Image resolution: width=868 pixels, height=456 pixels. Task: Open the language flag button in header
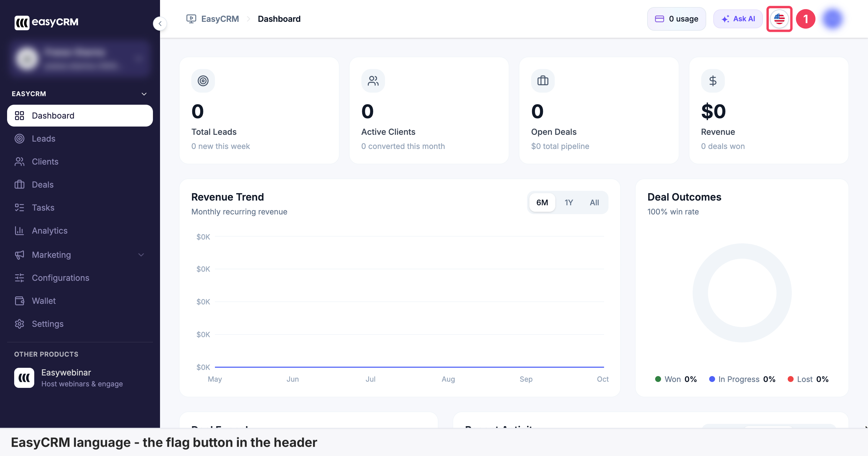[x=779, y=19]
